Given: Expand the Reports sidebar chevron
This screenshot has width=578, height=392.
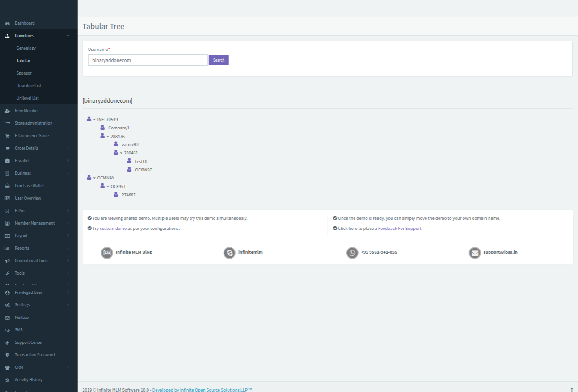Looking at the screenshot, I should (x=68, y=248).
